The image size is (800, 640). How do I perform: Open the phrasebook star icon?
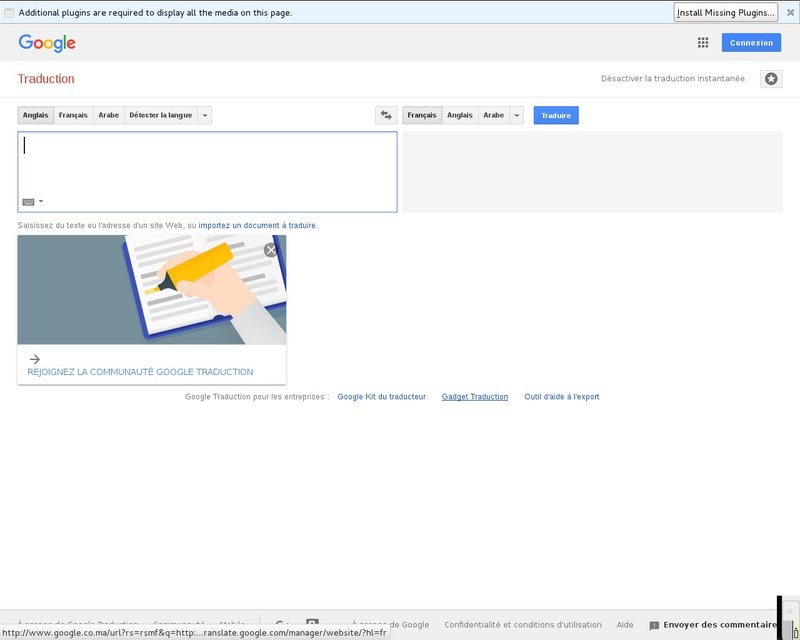pos(771,79)
